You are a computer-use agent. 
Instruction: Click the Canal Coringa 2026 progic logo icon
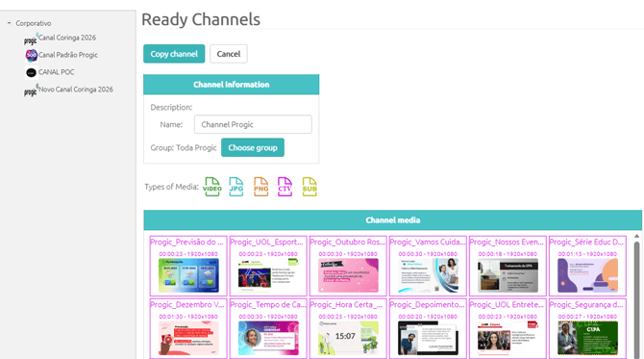(31, 39)
